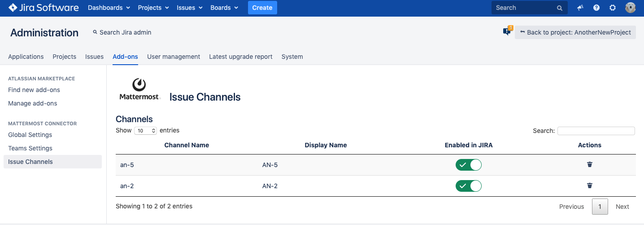Disable the an-2 channel toggle
Screen dimensions: 644x225
(468, 186)
